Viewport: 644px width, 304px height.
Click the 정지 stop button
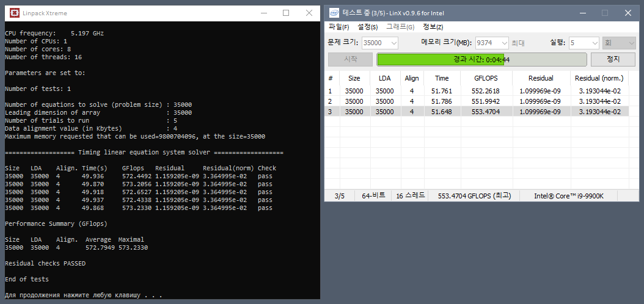coord(613,59)
